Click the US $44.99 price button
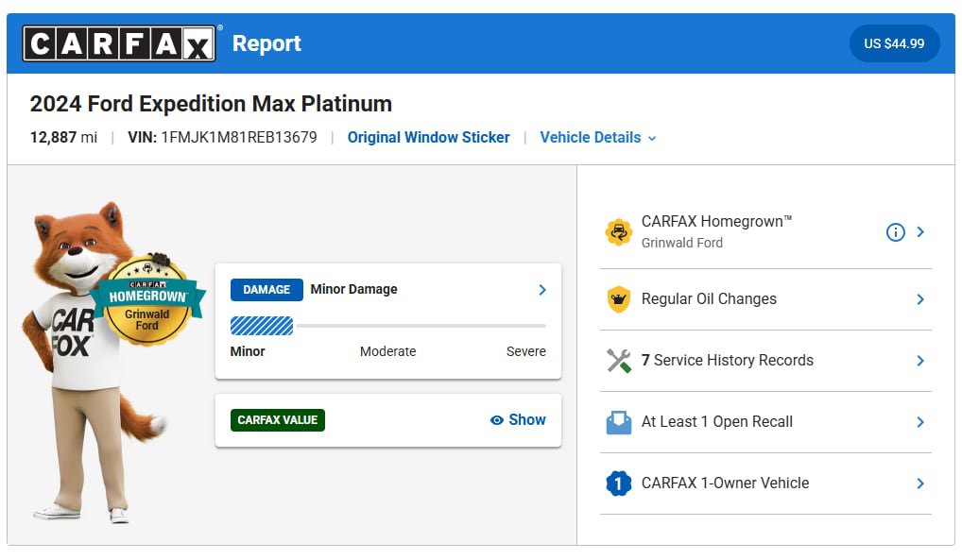The height and width of the screenshot is (560, 962). point(894,43)
